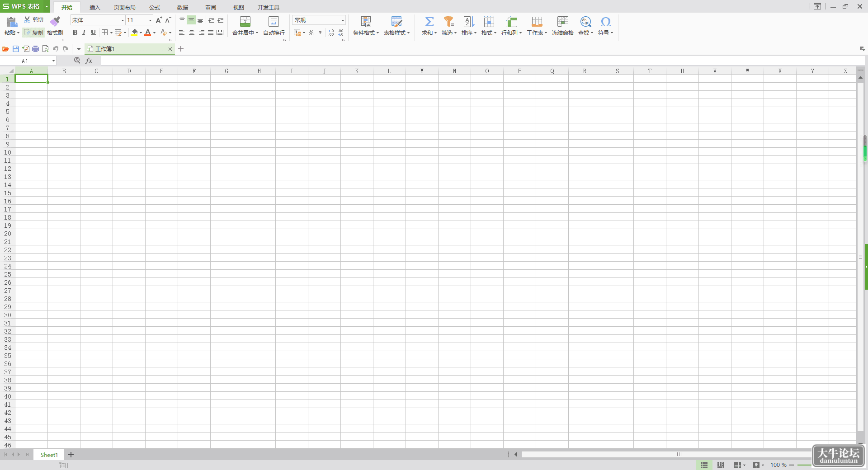Click the Copy (复制) button

(34, 33)
